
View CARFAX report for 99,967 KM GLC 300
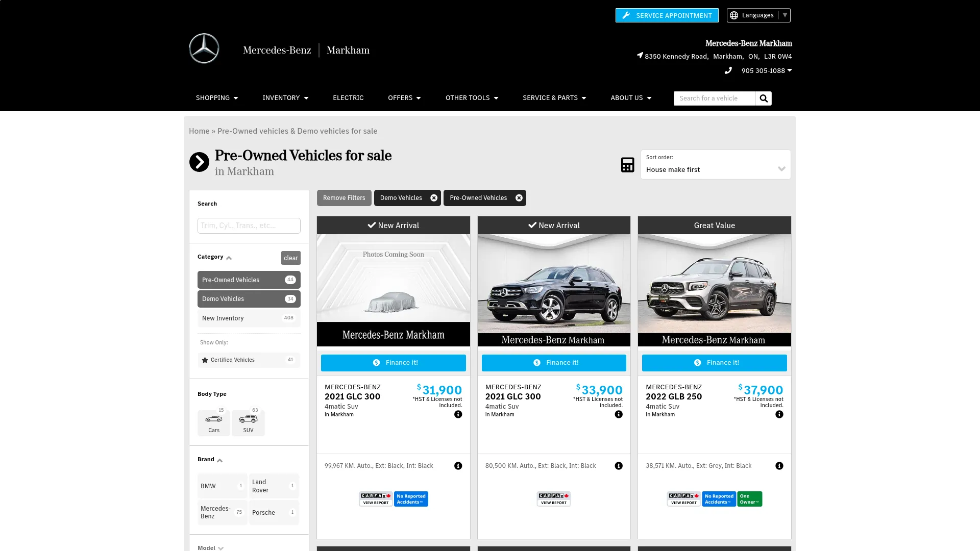(x=376, y=499)
